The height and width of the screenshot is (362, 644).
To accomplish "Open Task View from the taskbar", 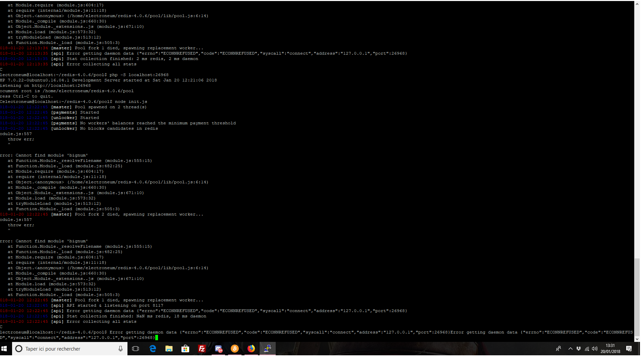I will [x=136, y=349].
